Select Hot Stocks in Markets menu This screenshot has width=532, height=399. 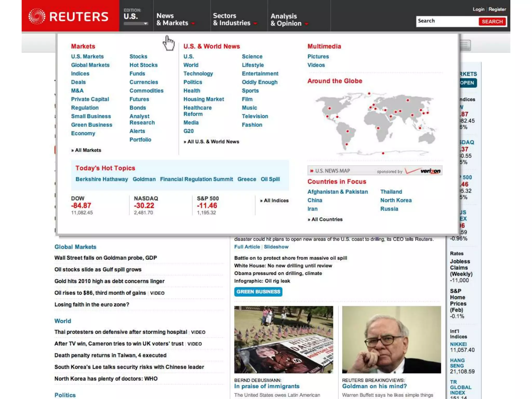(143, 65)
